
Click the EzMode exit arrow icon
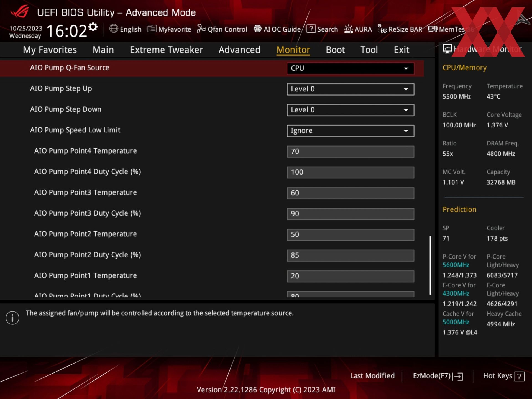[458, 376]
